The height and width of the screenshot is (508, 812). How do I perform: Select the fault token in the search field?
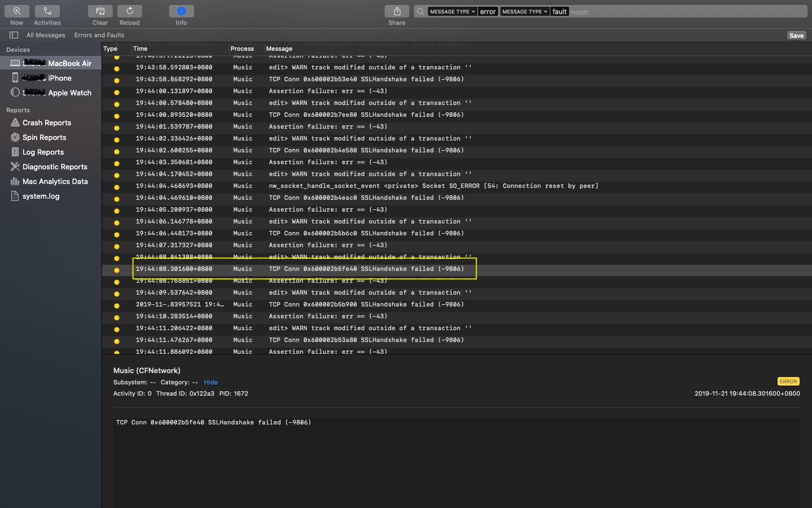click(559, 11)
